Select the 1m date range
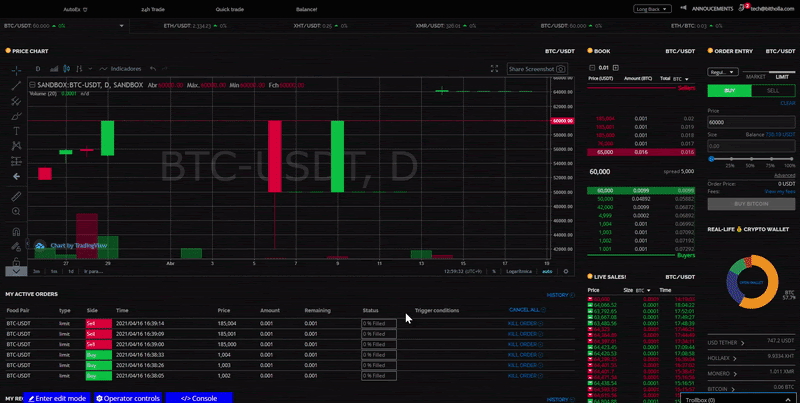The image size is (800, 403). pos(54,271)
